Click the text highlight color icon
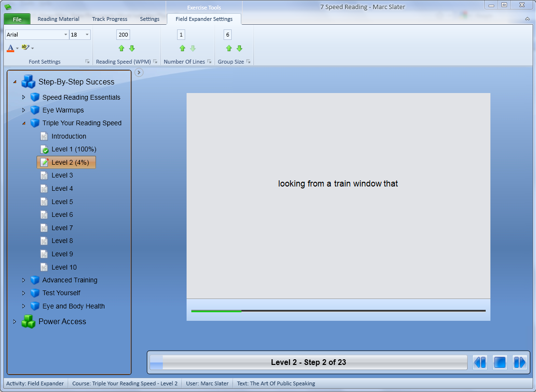Screen dimensions: 536x392 point(26,47)
